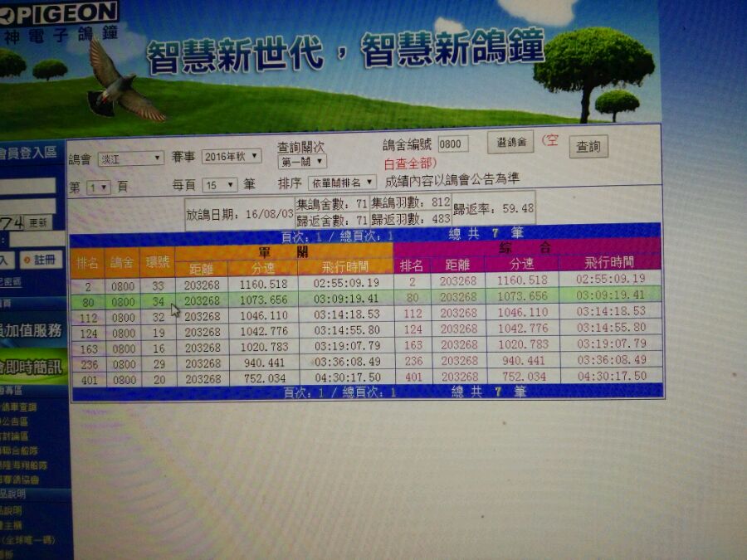The width and height of the screenshot is (747, 560).
Task: Click the 環號 column header
Action: click(x=158, y=261)
